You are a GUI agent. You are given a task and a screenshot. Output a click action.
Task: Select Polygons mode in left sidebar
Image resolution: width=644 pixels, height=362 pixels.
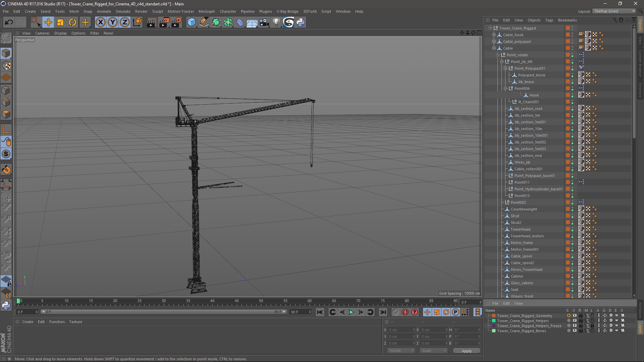coord(6,114)
